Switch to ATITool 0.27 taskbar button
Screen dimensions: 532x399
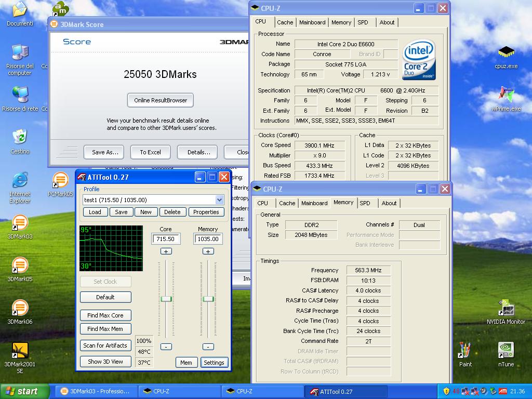(345, 392)
